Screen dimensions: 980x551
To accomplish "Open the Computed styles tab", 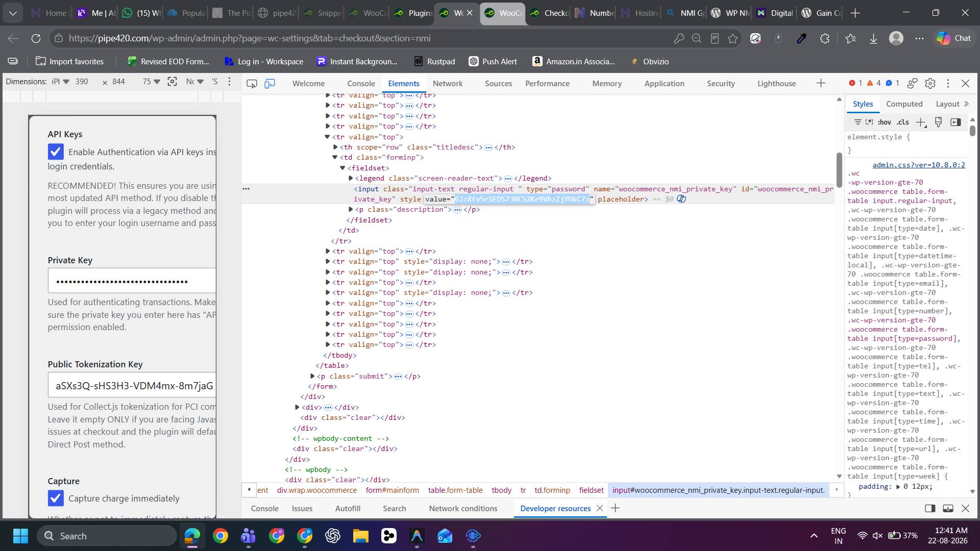I will pyautogui.click(x=904, y=104).
